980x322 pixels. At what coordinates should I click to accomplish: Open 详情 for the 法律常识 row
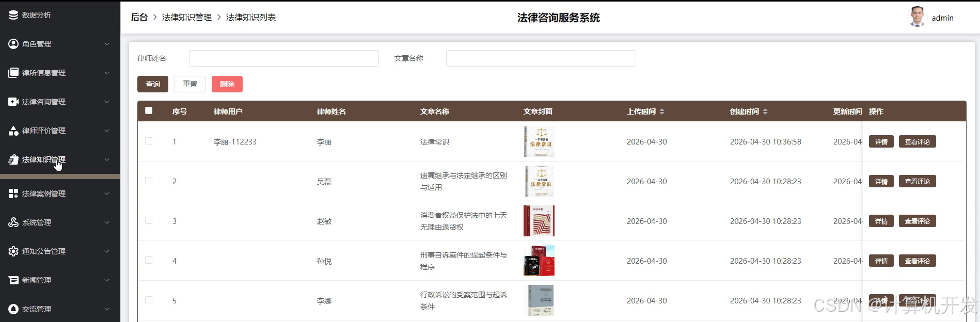click(881, 141)
